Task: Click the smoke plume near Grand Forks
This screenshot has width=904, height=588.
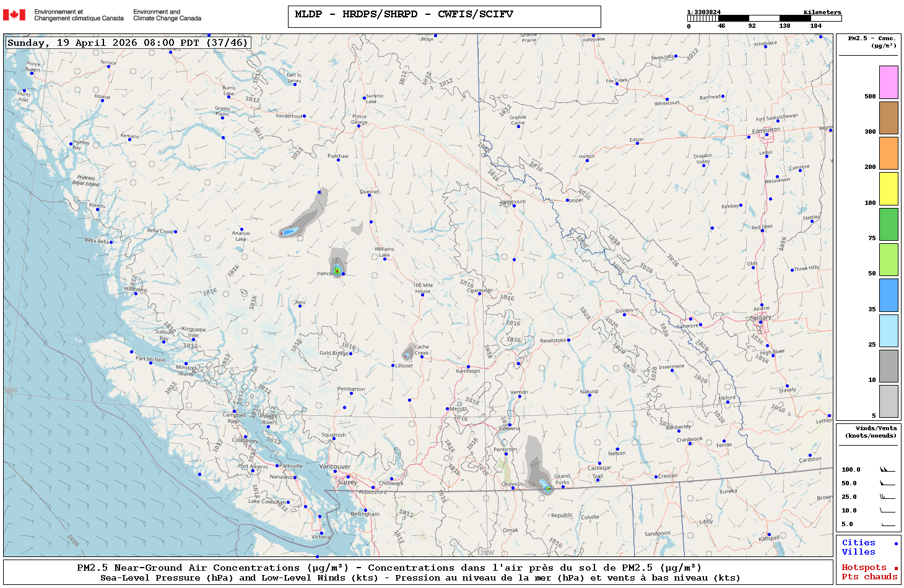Action: (536, 464)
